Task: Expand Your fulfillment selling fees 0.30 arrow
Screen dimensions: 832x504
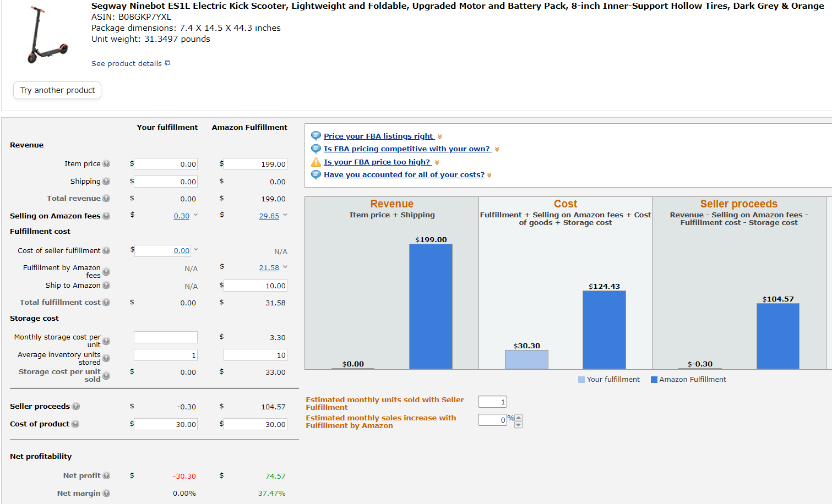Action: pos(195,215)
